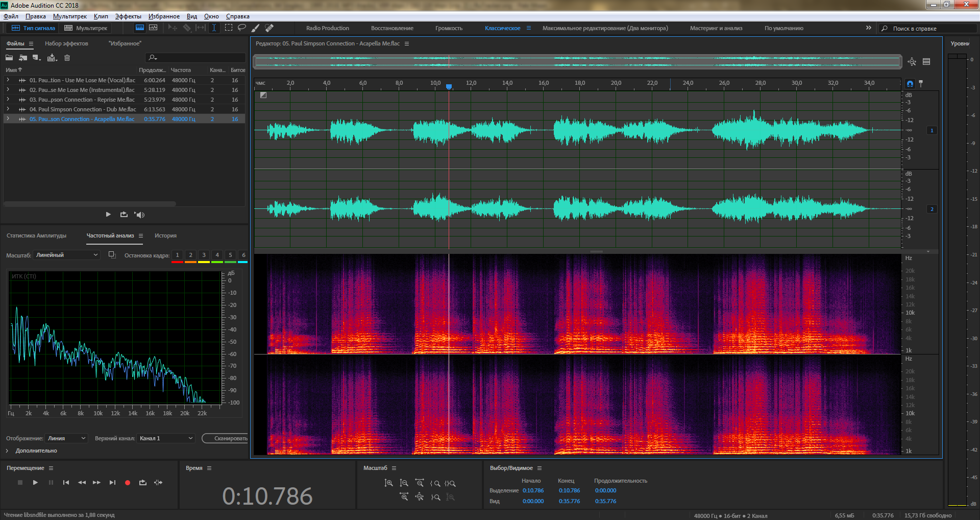Play preview in Files panel
This screenshot has width=980, height=520.
click(x=108, y=215)
